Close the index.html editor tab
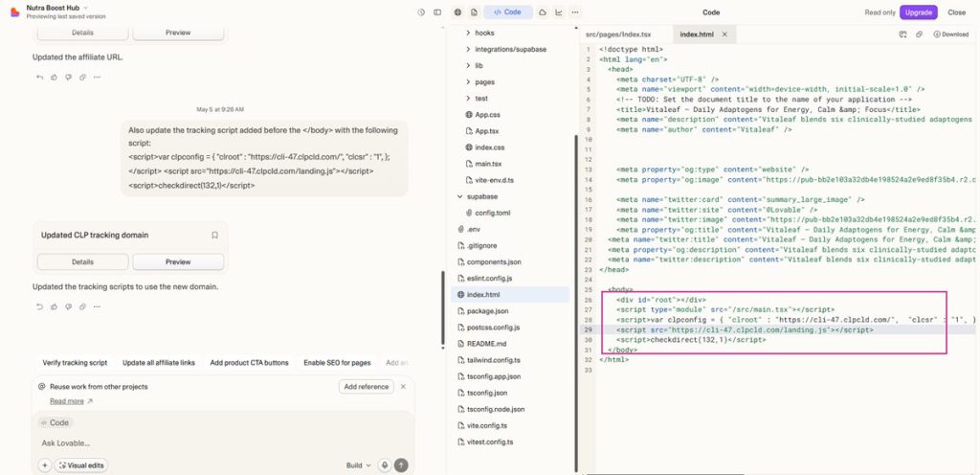980x475 pixels. point(725,34)
